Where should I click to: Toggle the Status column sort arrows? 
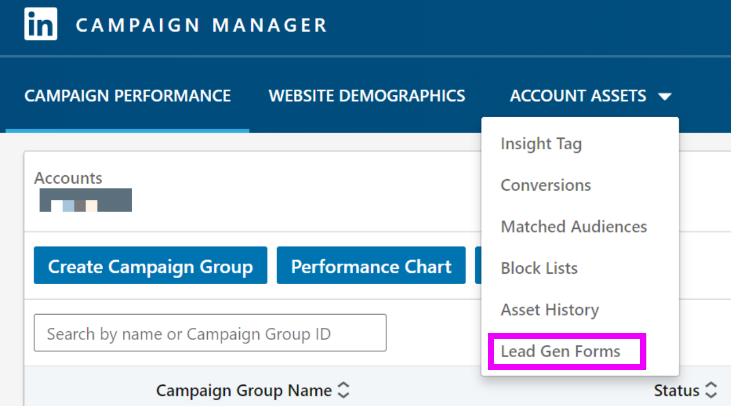click(x=711, y=389)
